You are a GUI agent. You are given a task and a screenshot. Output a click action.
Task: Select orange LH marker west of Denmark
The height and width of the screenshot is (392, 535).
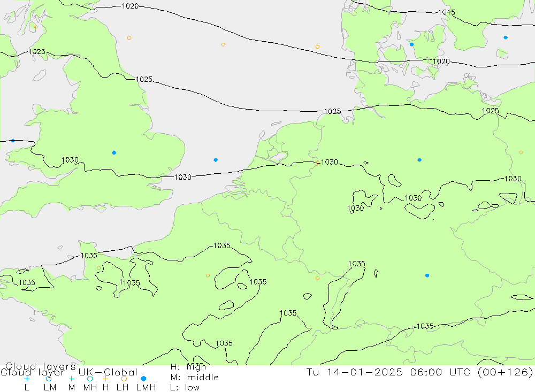click(317, 47)
